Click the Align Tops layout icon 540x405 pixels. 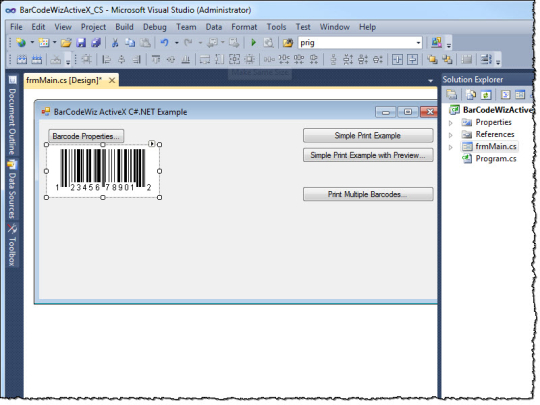point(156,60)
